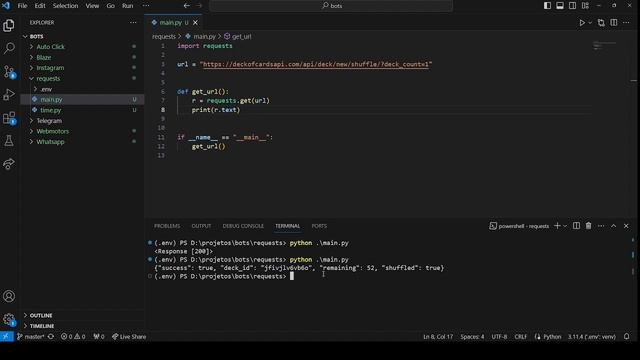Open terminal launch profile dropdown arrow

(565, 226)
